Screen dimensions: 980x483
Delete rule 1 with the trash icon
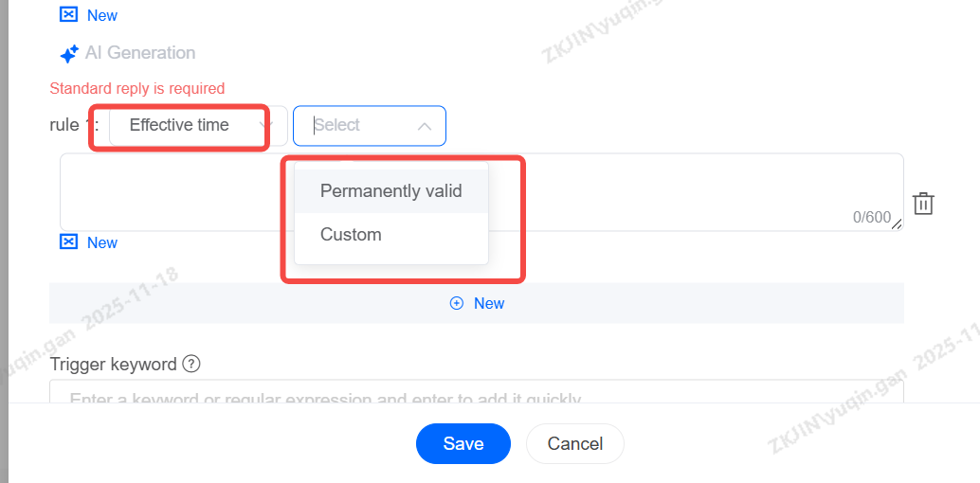(923, 204)
